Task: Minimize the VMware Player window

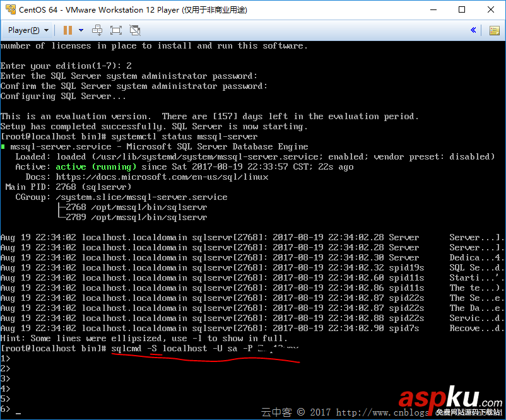Action: (433, 9)
